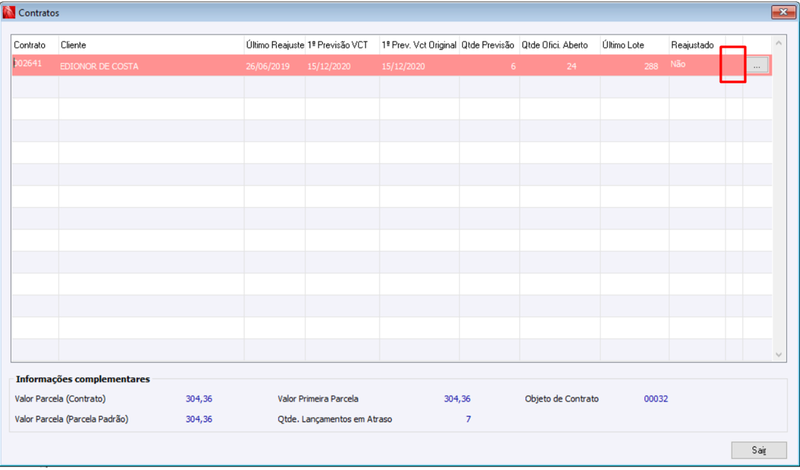Click the Qtde Previsão column header
Viewport: 800px width, 470px height.
[x=488, y=45]
